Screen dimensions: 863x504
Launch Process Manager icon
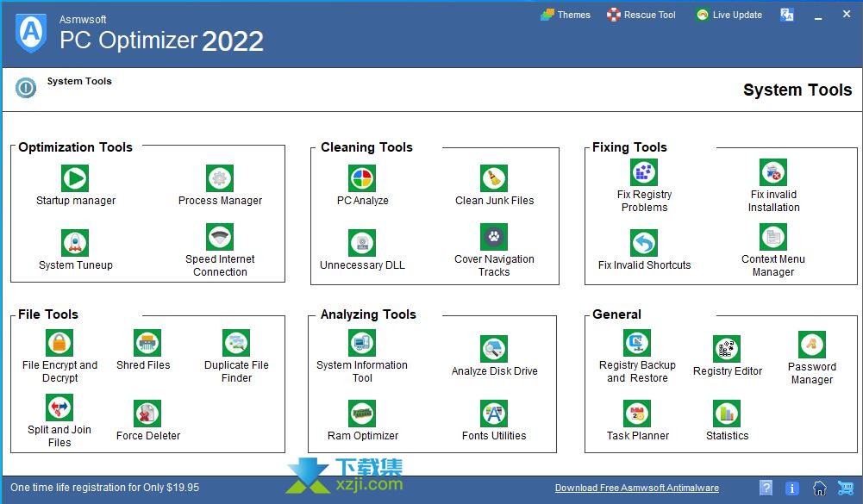pos(220,178)
